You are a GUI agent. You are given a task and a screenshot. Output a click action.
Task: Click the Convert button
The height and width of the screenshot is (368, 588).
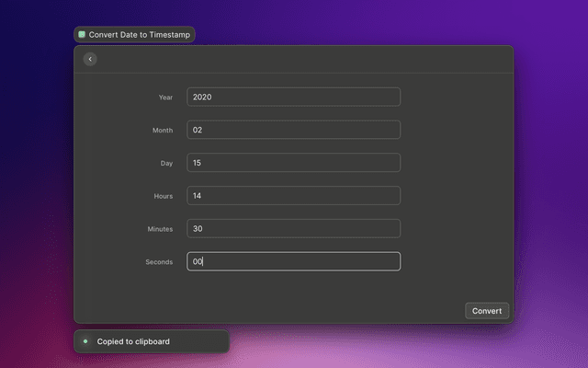click(x=487, y=311)
